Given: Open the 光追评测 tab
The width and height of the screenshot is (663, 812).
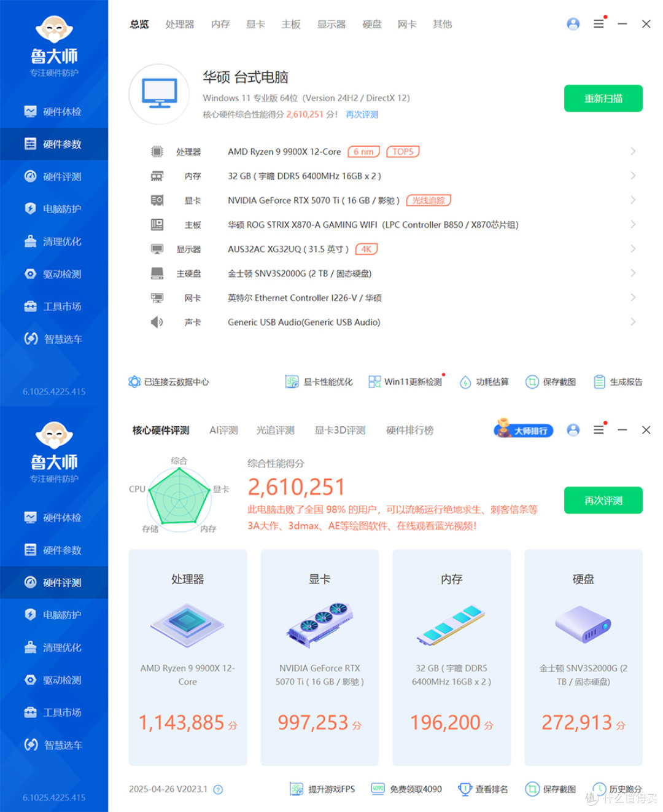Looking at the screenshot, I should point(275,430).
